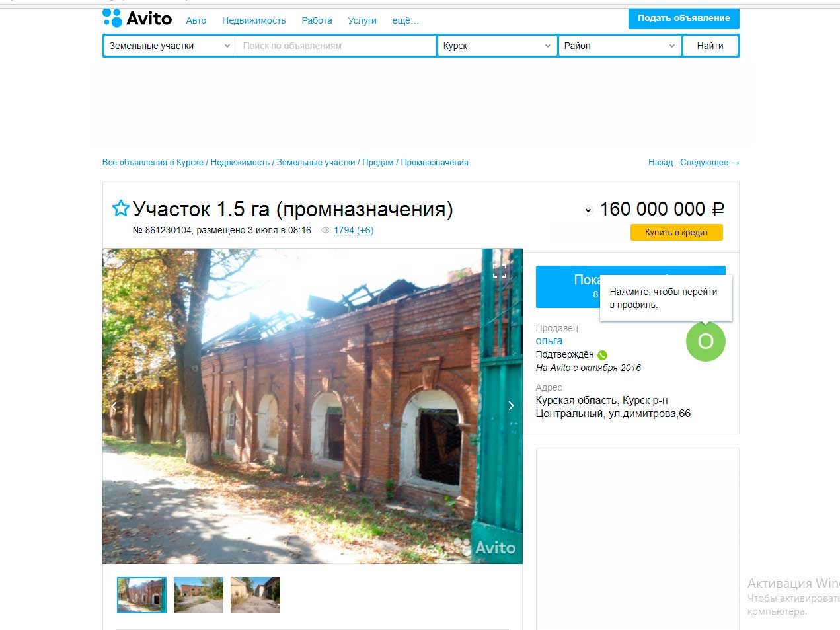Open the Работа menu item
The width and height of the screenshot is (840, 630).
pyautogui.click(x=317, y=20)
